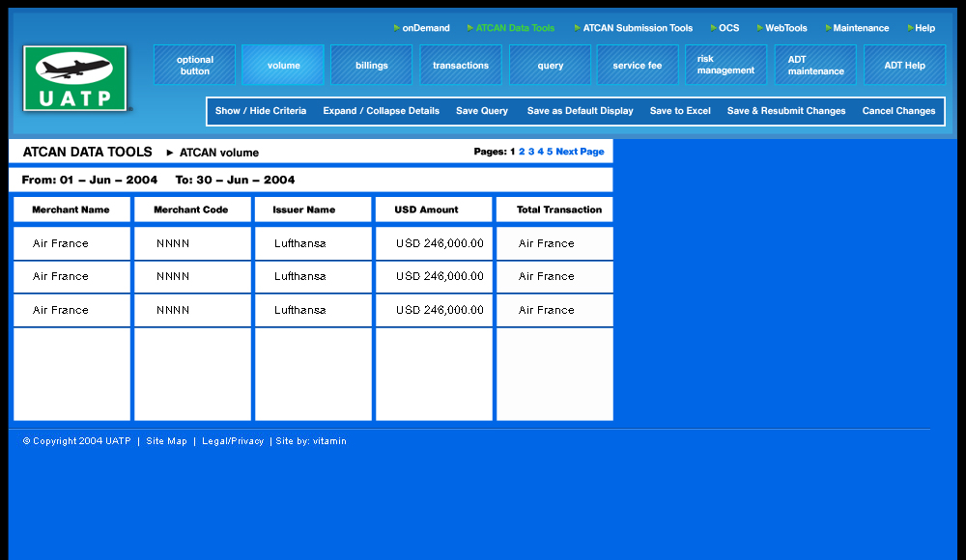Select the volume tab button
966x560 pixels.
(283, 66)
